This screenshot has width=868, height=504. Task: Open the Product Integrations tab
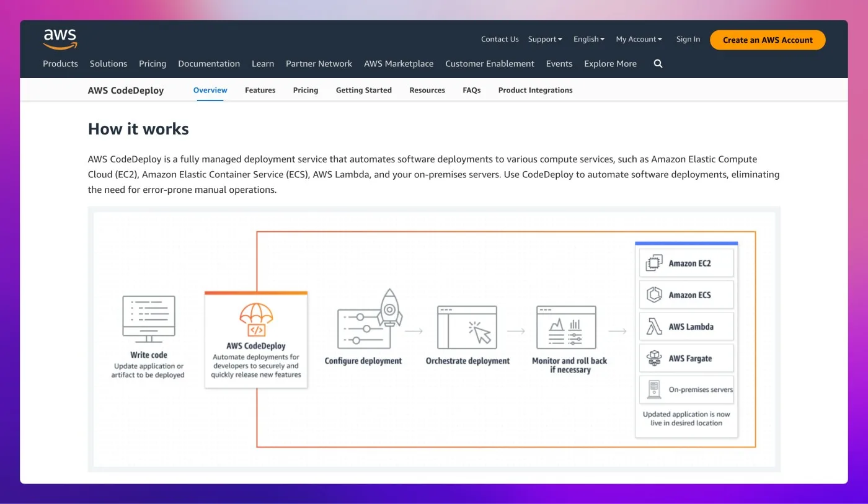pos(536,91)
